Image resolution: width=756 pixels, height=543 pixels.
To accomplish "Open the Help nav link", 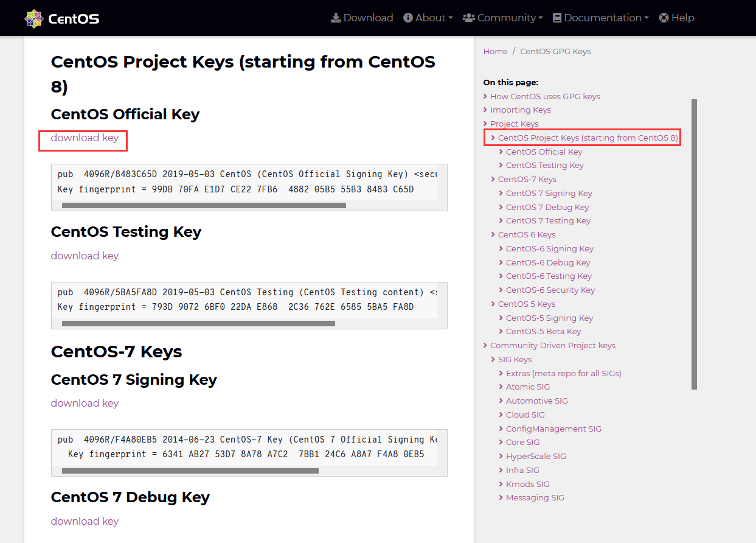I will [x=677, y=18].
